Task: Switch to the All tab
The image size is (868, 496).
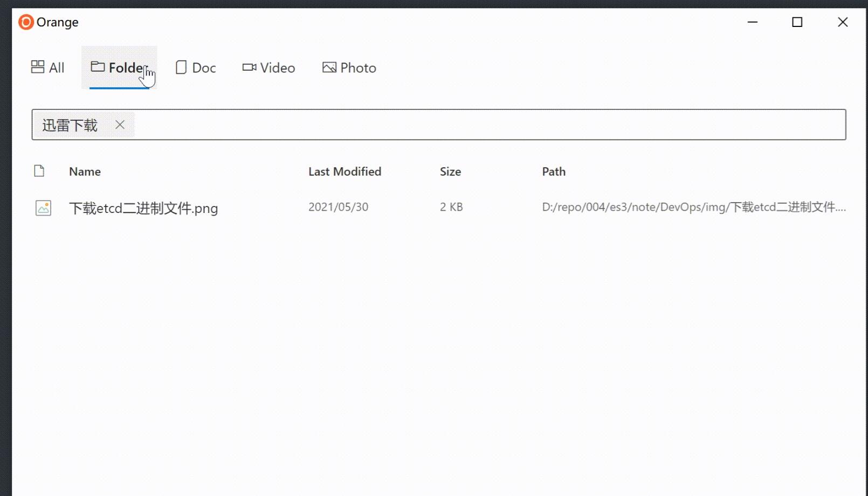Action: (48, 67)
